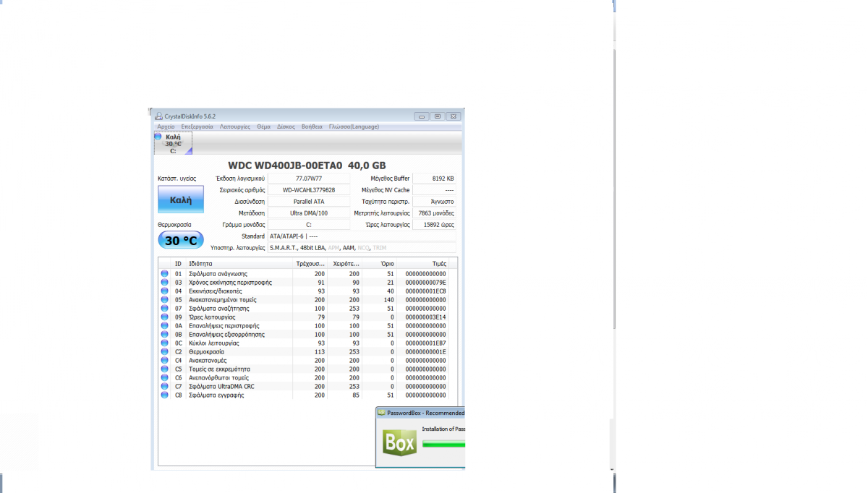Click the power-on hours 15892 ώρες
This screenshot has height=493, width=868.
tap(435, 225)
